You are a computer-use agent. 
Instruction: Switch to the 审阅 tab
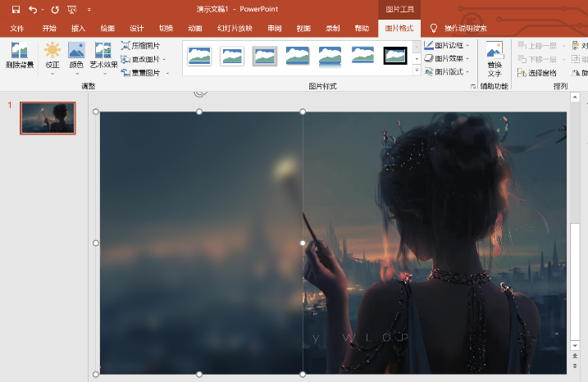click(275, 28)
